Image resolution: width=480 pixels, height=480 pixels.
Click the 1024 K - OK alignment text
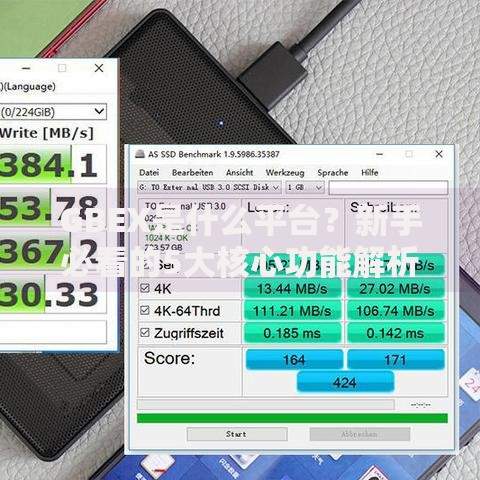166,238
